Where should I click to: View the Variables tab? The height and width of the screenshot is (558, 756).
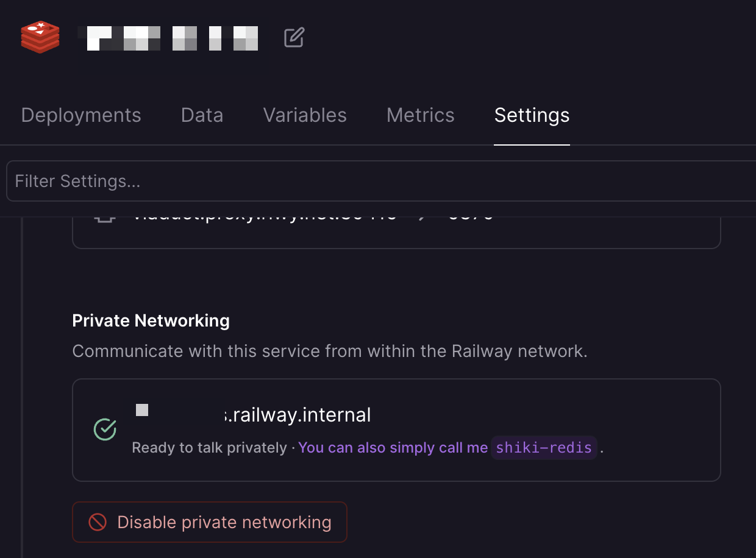coord(304,115)
